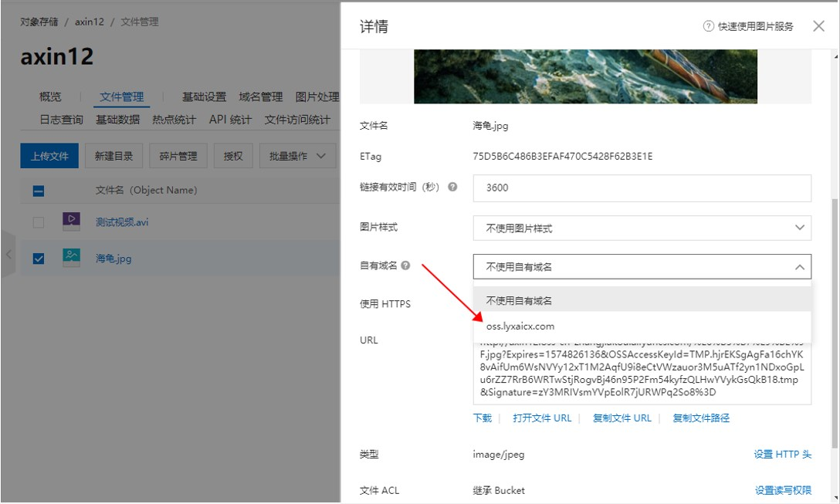Open the 热点统计 tab
The image size is (840, 504).
pyautogui.click(x=174, y=120)
